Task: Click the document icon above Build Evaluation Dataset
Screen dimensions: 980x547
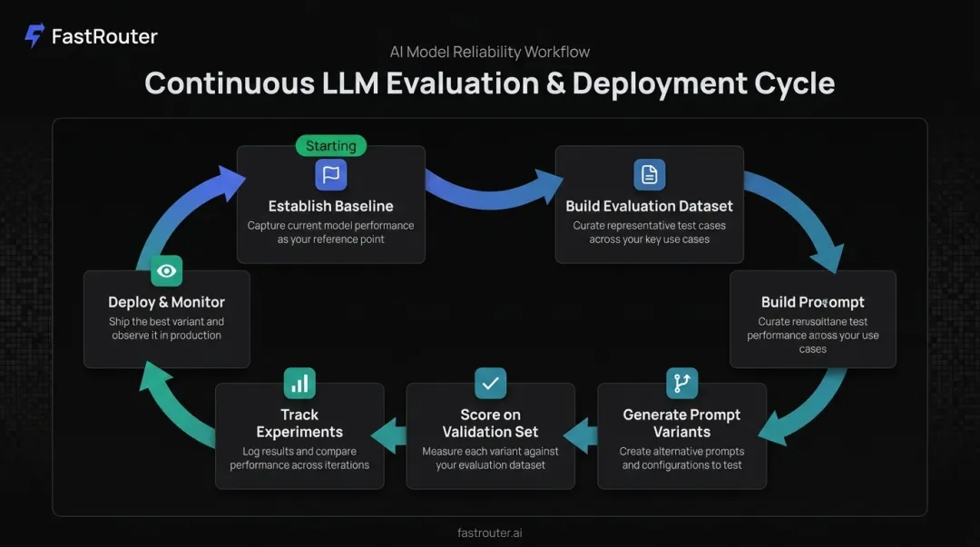Action: [650, 174]
